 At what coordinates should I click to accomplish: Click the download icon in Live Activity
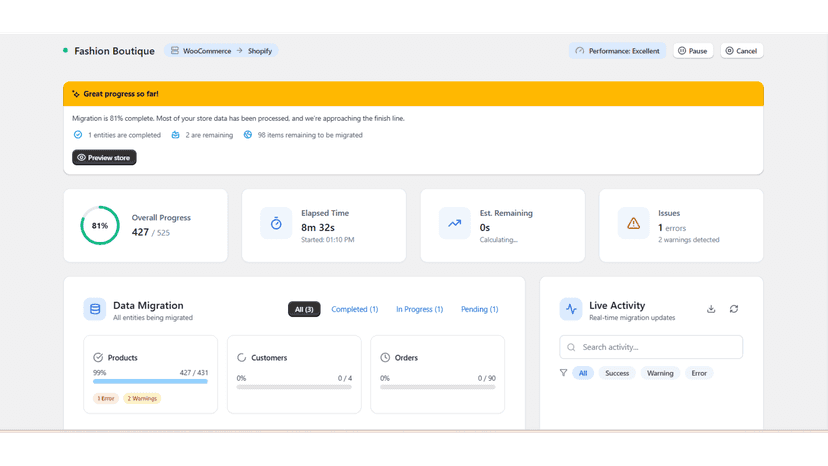711,309
